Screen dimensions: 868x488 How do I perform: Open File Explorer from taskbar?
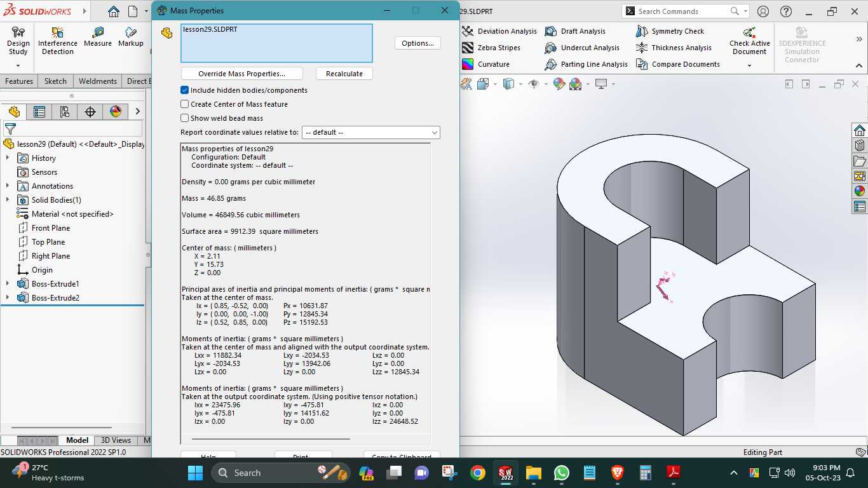pos(534,473)
